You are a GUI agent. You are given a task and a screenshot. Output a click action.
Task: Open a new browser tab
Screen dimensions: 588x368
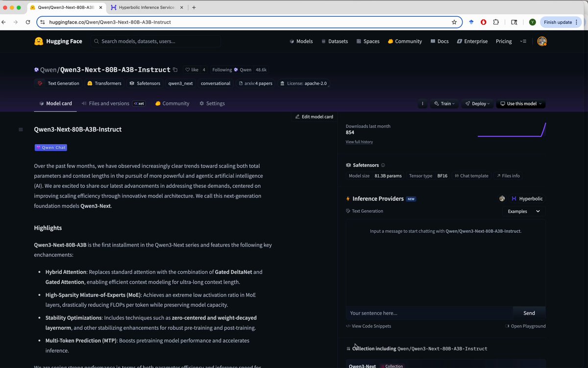194,7
